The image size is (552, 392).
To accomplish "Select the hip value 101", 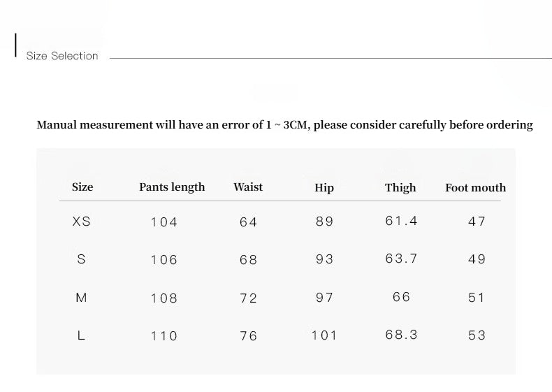I will pos(324,335).
